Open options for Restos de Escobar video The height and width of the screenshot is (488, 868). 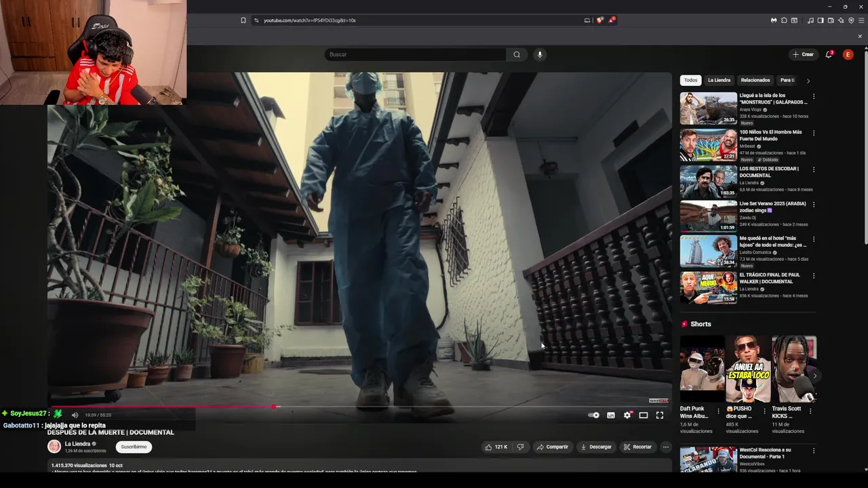[814, 169]
